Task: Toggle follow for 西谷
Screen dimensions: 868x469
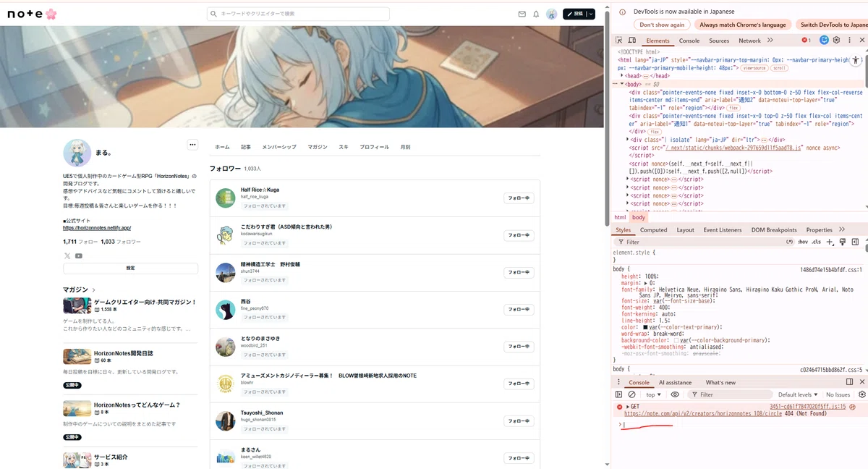Action: [519, 309]
